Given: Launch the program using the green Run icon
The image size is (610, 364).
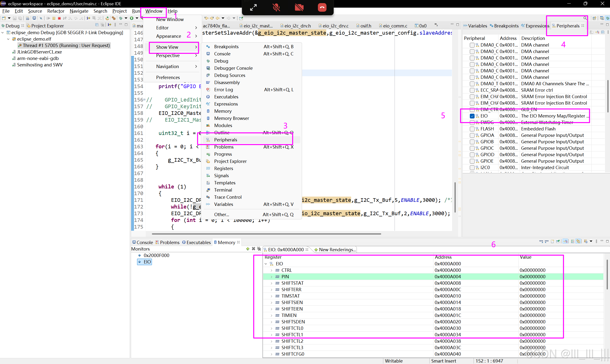Looking at the screenshot, I should tap(132, 18).
